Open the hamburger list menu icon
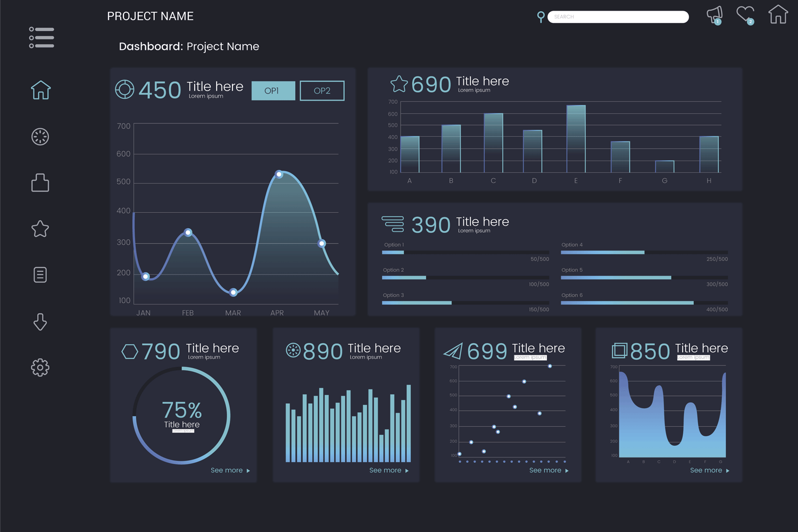 coord(41,38)
